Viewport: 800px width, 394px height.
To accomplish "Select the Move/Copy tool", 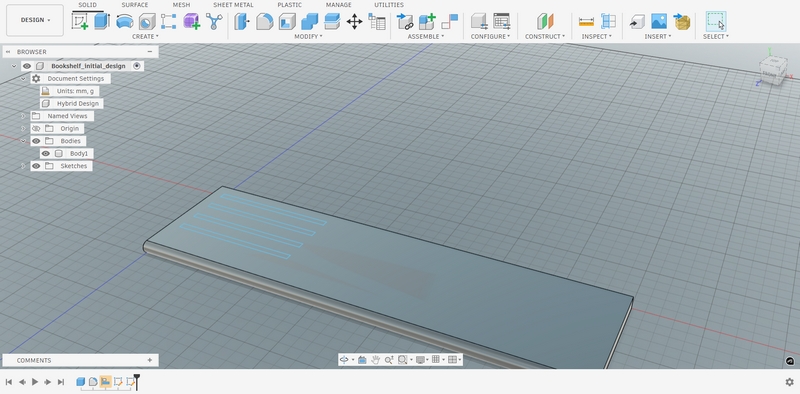I will pos(354,21).
